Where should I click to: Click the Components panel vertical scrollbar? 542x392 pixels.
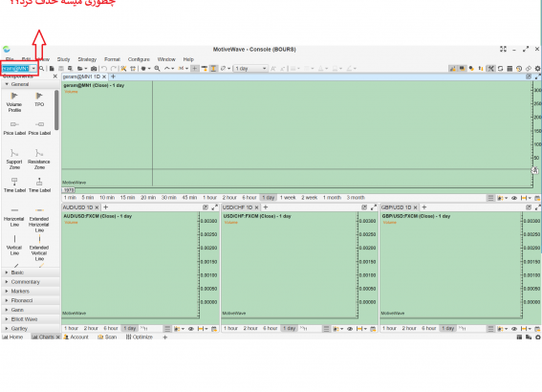point(56,110)
